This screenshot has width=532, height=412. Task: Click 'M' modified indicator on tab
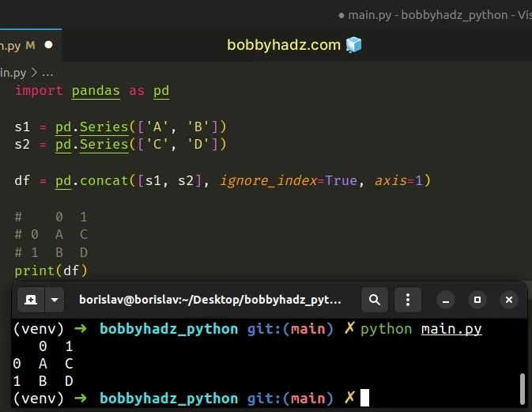30,45
